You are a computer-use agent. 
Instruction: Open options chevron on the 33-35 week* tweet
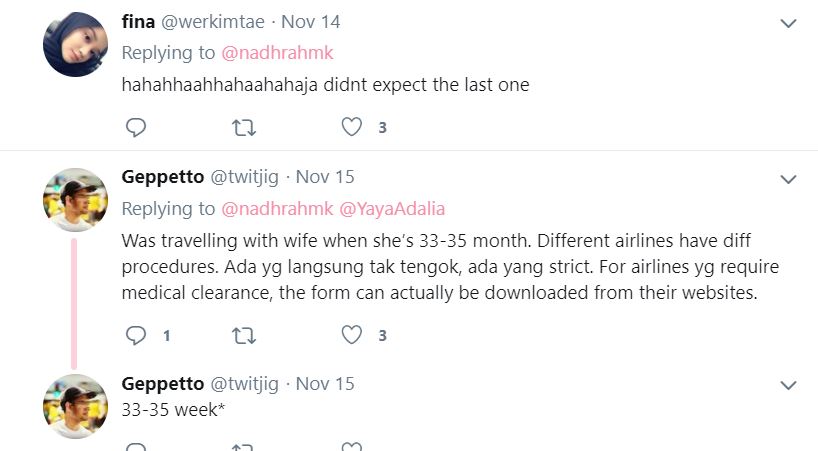point(788,385)
